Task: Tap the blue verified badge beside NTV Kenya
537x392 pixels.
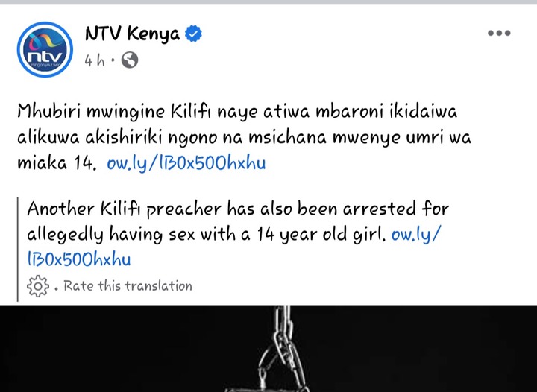Action: pyautogui.click(x=193, y=34)
